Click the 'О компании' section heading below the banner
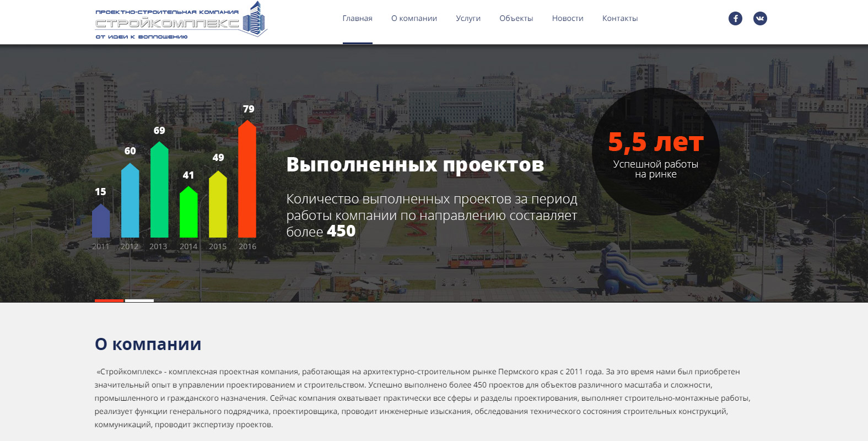The width and height of the screenshot is (868, 441). pos(148,344)
